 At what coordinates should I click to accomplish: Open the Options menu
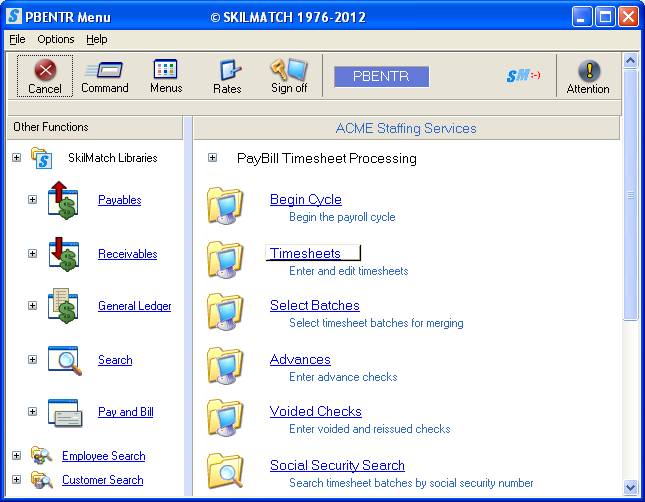click(x=56, y=39)
